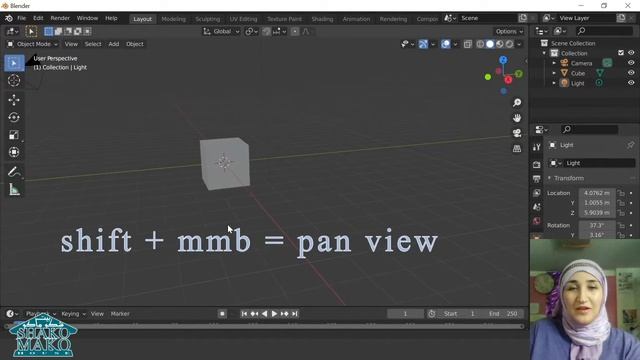Open the Keying dropdown menu
640x360 pixels.
[x=73, y=313]
